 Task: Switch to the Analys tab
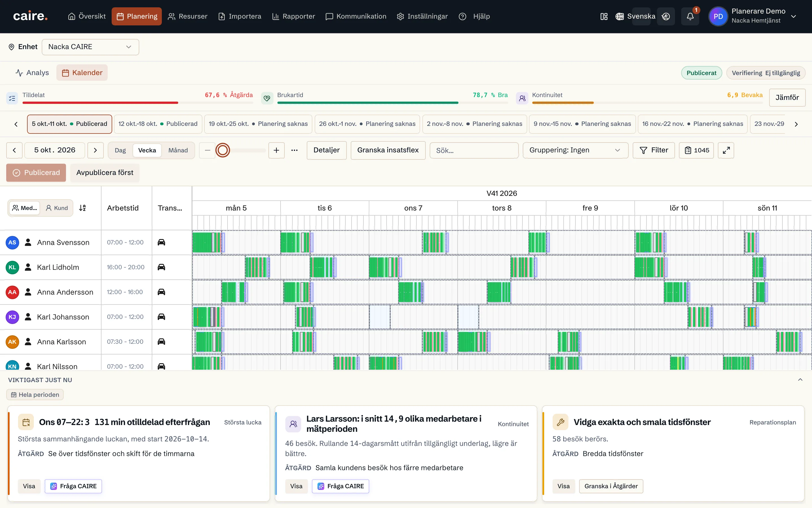pos(32,73)
